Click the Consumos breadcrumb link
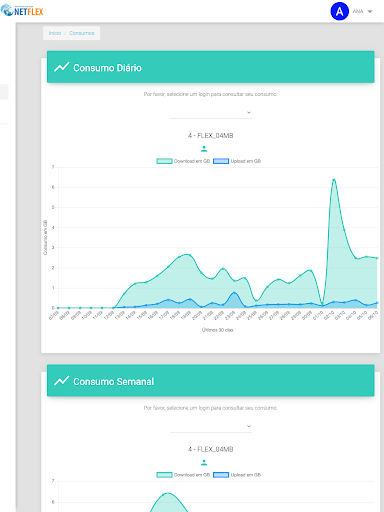The height and width of the screenshot is (512, 384). 82,33
